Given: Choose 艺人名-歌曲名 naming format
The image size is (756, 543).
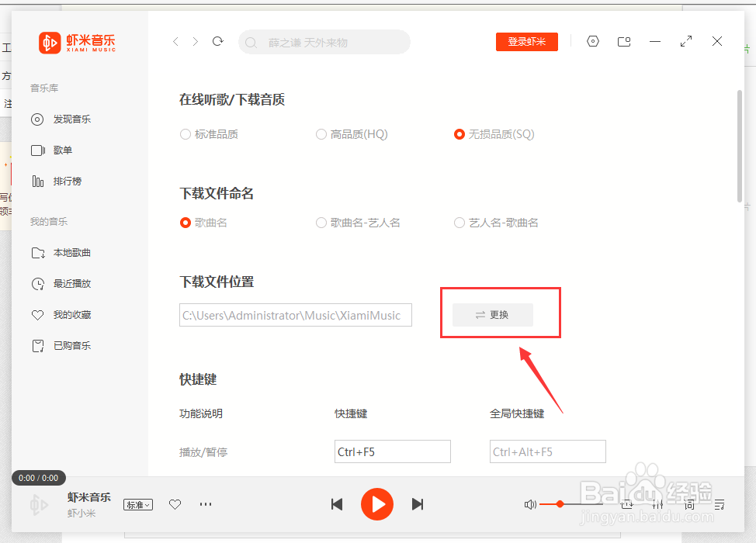Looking at the screenshot, I should [x=459, y=222].
